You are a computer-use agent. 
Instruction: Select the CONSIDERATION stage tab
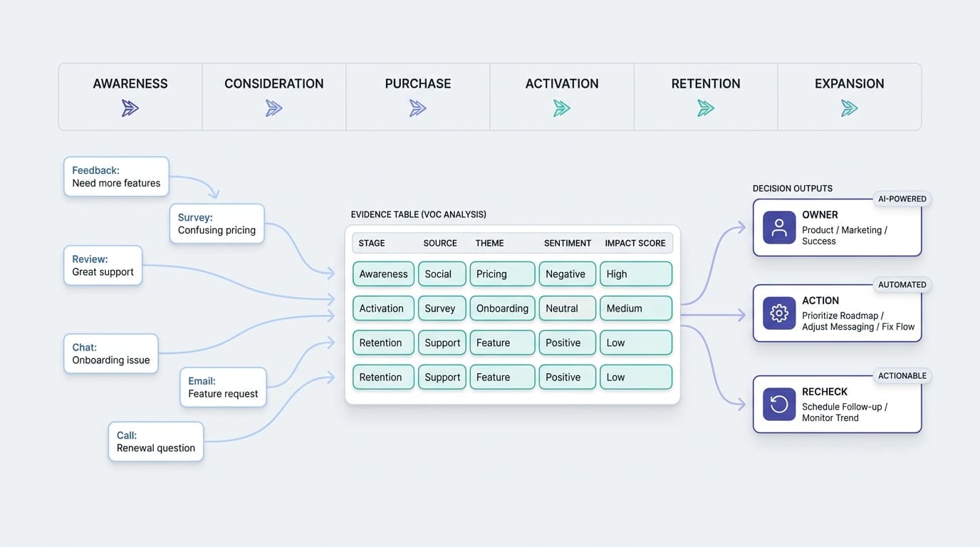pos(274,97)
